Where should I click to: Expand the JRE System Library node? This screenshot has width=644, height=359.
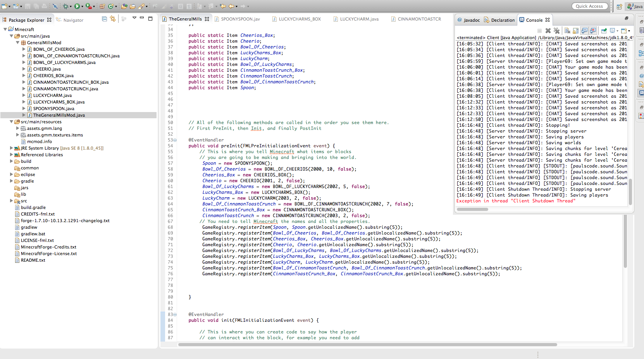[11, 148]
